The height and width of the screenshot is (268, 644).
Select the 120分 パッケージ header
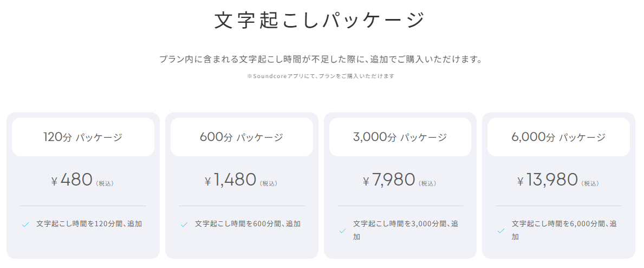point(83,137)
